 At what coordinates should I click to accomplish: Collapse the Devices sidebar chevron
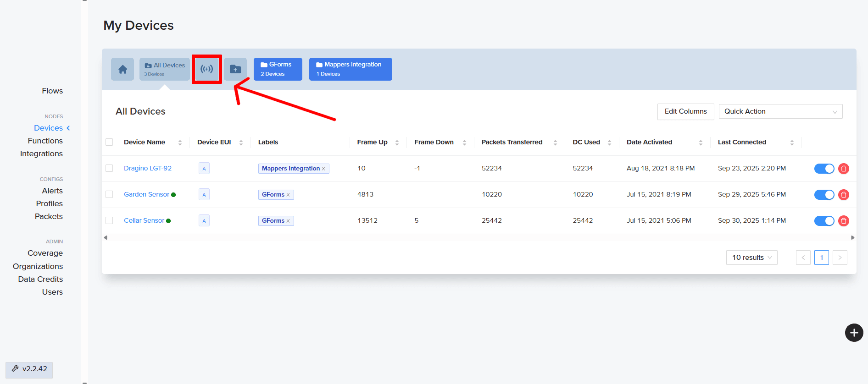[x=68, y=128]
